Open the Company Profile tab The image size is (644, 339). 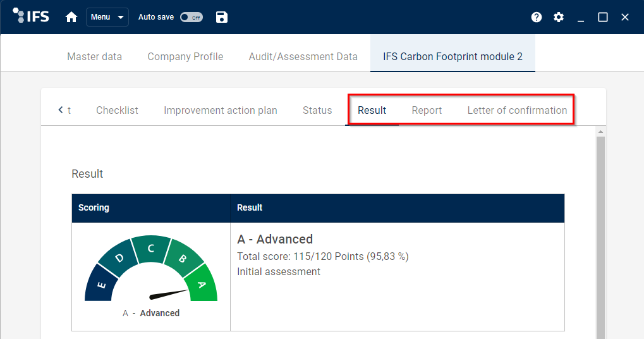185,56
